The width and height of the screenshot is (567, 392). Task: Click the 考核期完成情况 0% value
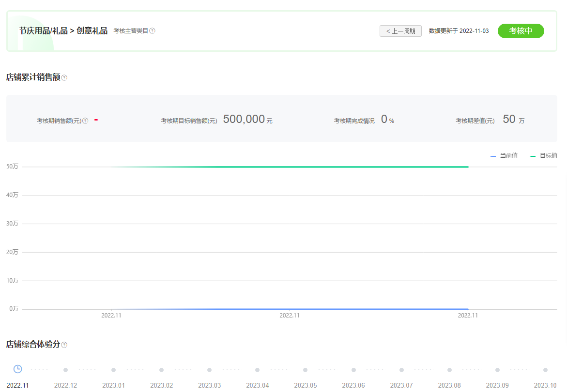click(x=388, y=120)
